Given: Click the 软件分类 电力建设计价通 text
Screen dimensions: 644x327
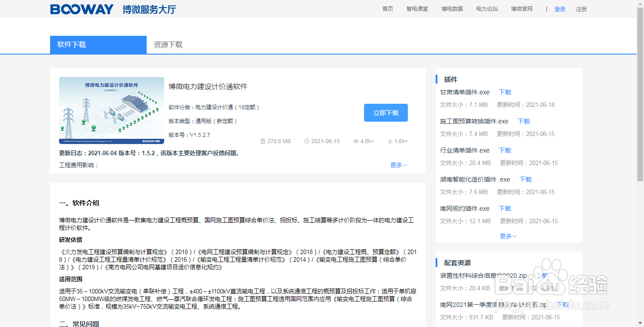Looking at the screenshot, I should (x=214, y=107).
